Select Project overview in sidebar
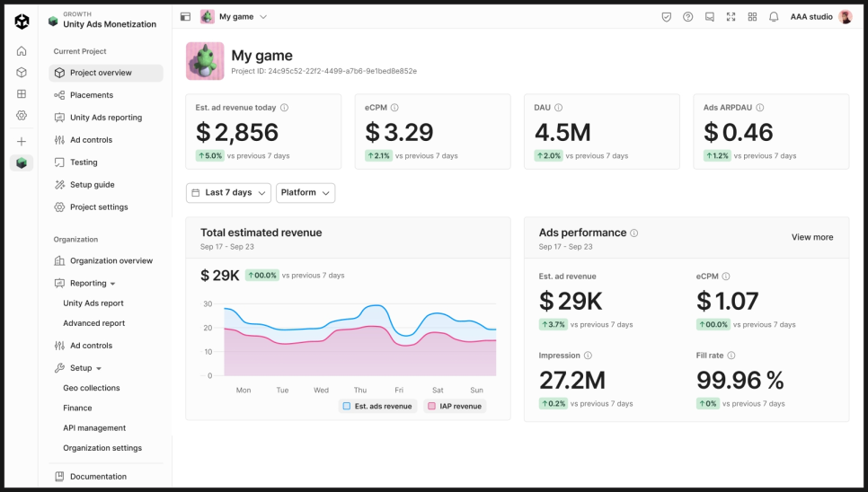 (106, 73)
